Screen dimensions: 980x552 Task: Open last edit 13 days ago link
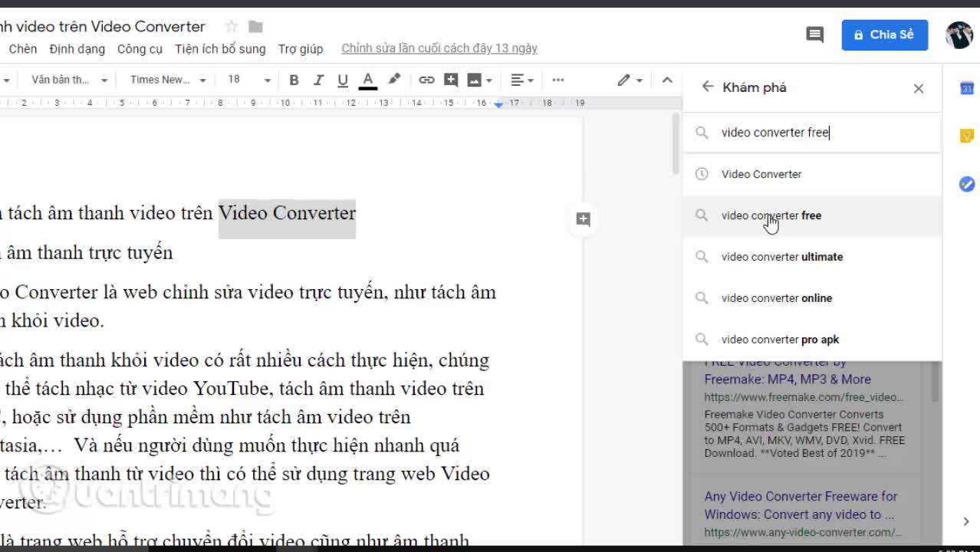pos(439,48)
